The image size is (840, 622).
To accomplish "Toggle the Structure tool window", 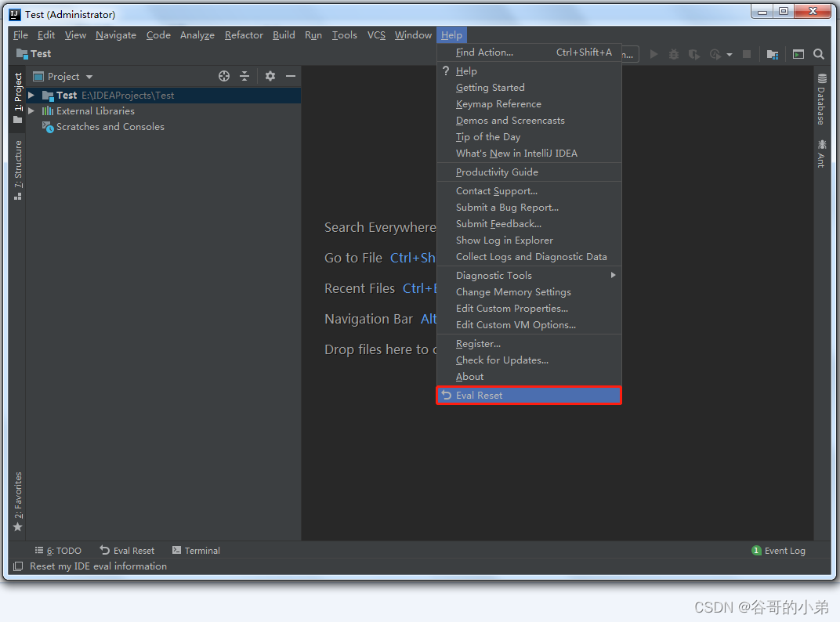I will pyautogui.click(x=18, y=170).
